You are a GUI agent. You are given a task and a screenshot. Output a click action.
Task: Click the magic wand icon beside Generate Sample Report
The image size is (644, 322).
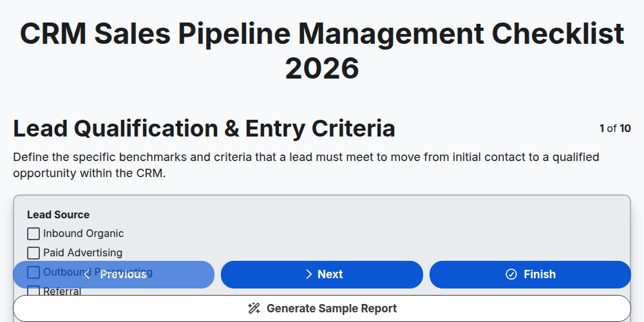click(x=254, y=308)
